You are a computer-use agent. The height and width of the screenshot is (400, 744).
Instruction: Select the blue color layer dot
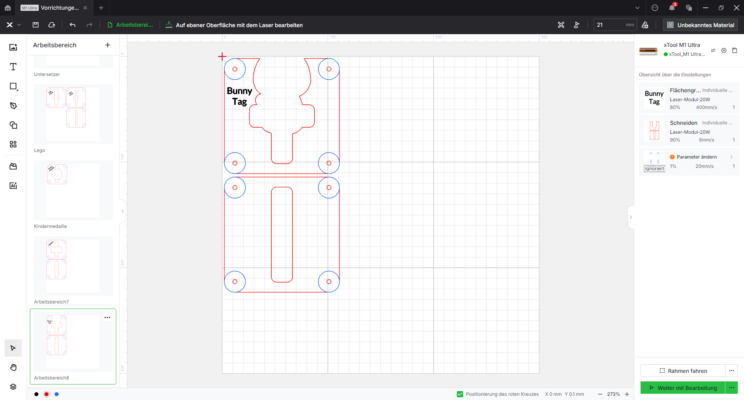[x=56, y=394]
